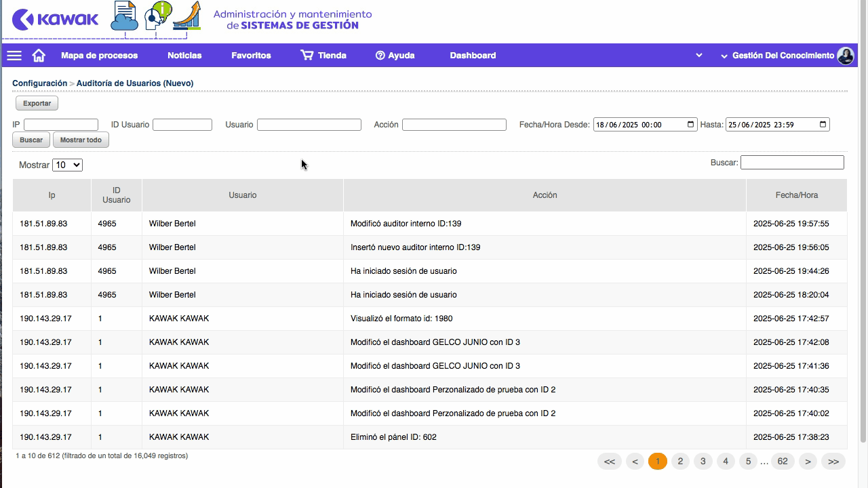Expand the navbar chevron before Gestión
The width and height of the screenshot is (868, 488).
click(699, 56)
